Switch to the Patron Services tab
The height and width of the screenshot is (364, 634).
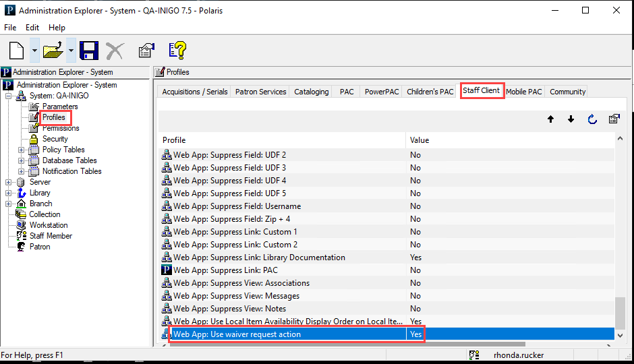tap(261, 92)
